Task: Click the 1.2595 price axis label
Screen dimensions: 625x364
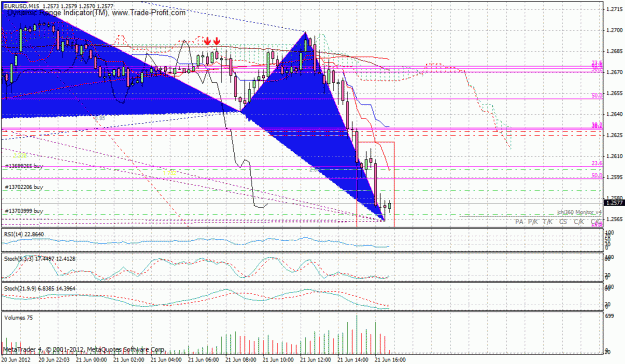Action: click(615, 177)
